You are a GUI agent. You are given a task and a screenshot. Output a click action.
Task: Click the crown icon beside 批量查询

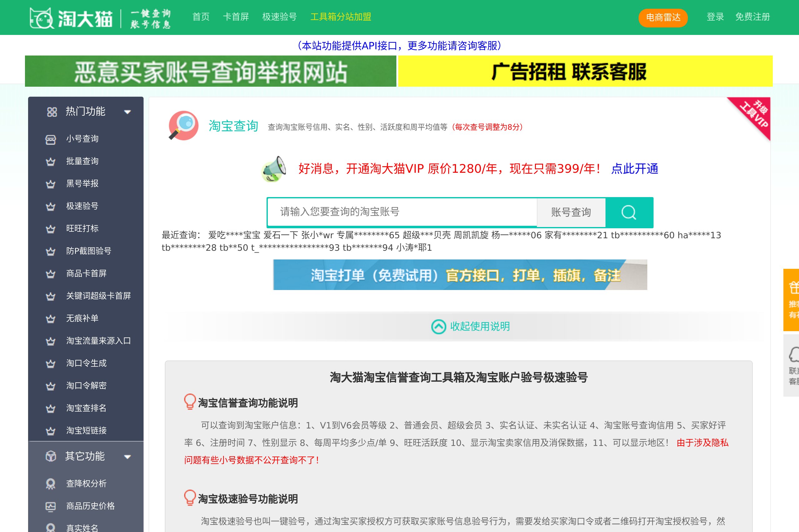51,162
